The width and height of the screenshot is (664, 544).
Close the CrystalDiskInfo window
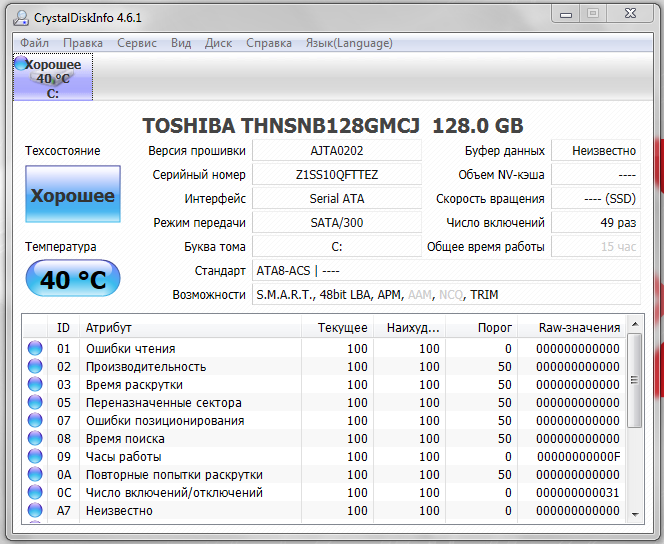[x=631, y=14]
